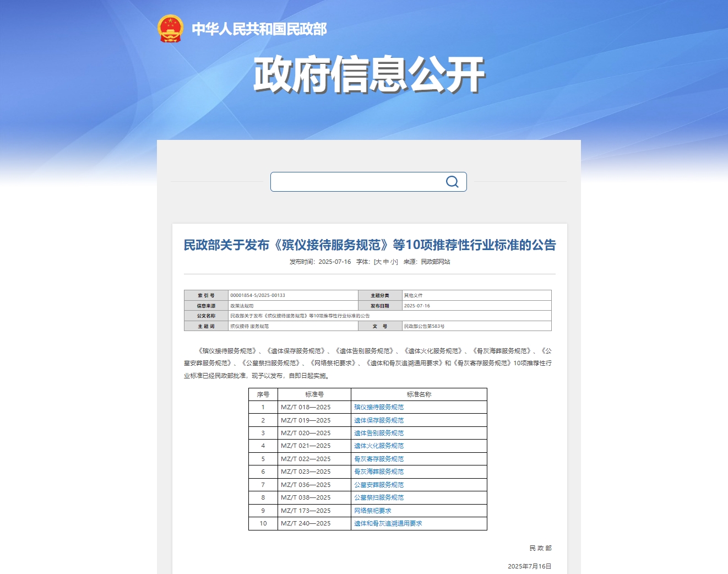Click standard number MZ/T 021—2025
728x574 pixels.
pos(306,446)
